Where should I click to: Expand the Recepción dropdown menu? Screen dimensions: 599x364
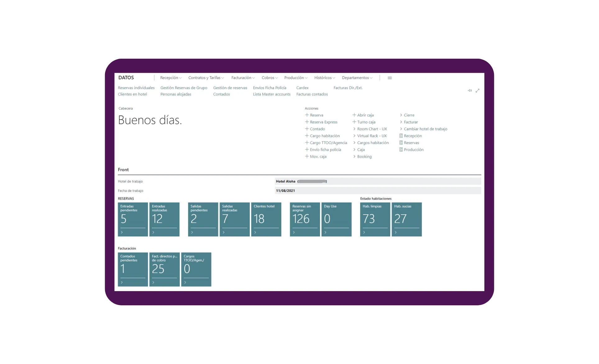[171, 78]
